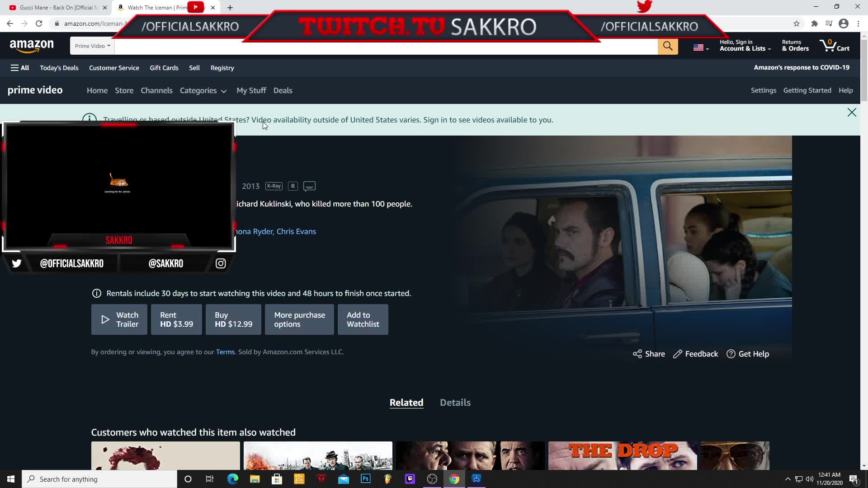Open Prime Video Settings
Screen dimensions: 868x488
[764, 90]
